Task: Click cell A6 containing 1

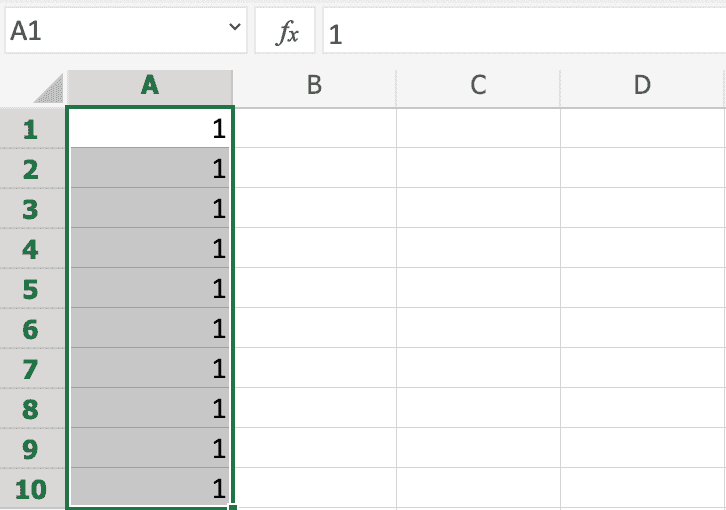Action: tap(150, 329)
